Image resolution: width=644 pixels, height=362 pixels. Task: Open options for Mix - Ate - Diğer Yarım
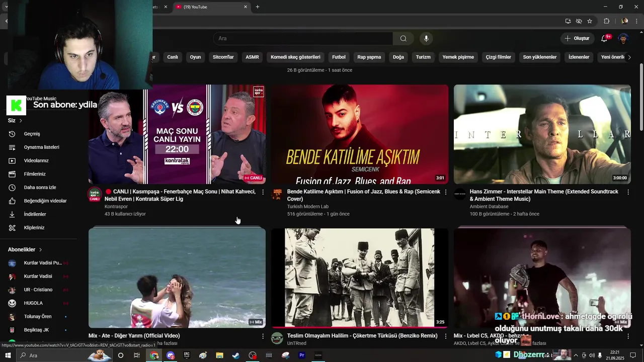tap(263, 336)
